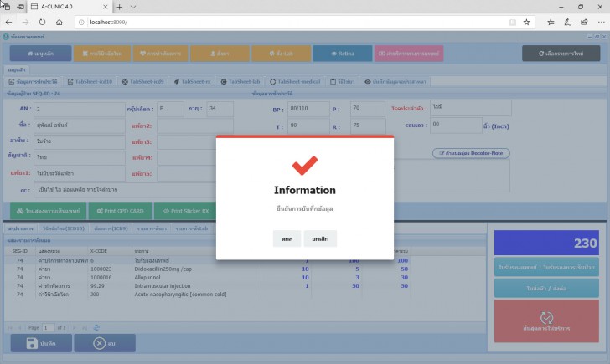The height and width of the screenshot is (364, 610).
Task: Switch to TabSheet-icd9 tab
Action: pos(142,81)
